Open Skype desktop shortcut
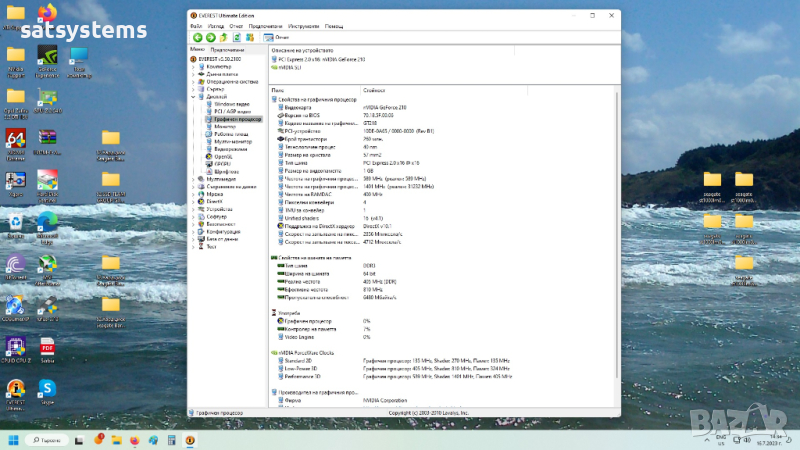The image size is (800, 450). 46,389
